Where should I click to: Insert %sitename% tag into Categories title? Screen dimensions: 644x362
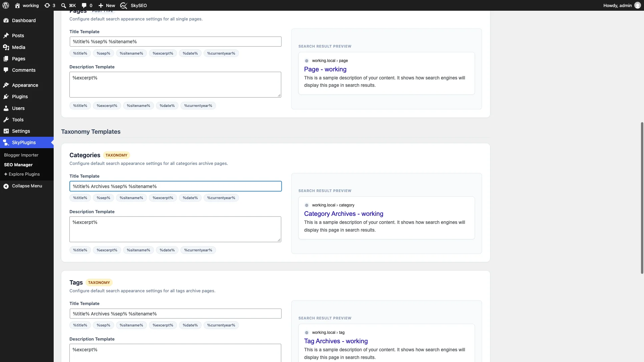coord(131,198)
